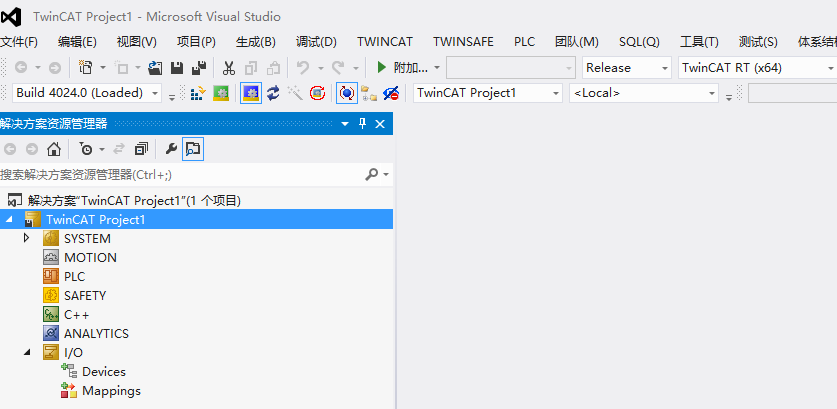Viewport: 837px width, 409px height.
Task: Click the Toggle Free Run red-circle icon
Action: (318, 93)
